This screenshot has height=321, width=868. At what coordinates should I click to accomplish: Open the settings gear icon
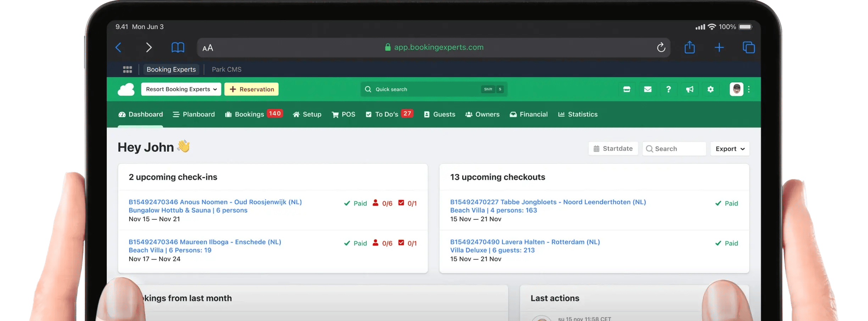710,89
